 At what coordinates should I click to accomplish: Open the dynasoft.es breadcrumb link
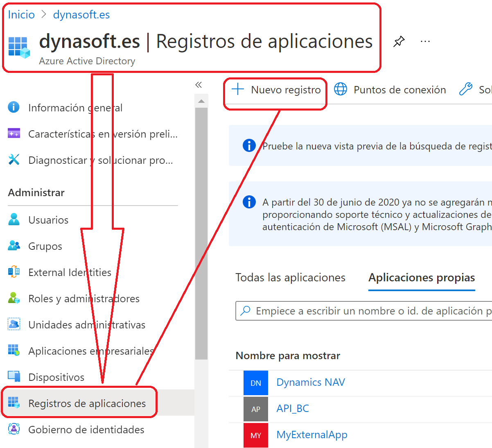point(81,15)
